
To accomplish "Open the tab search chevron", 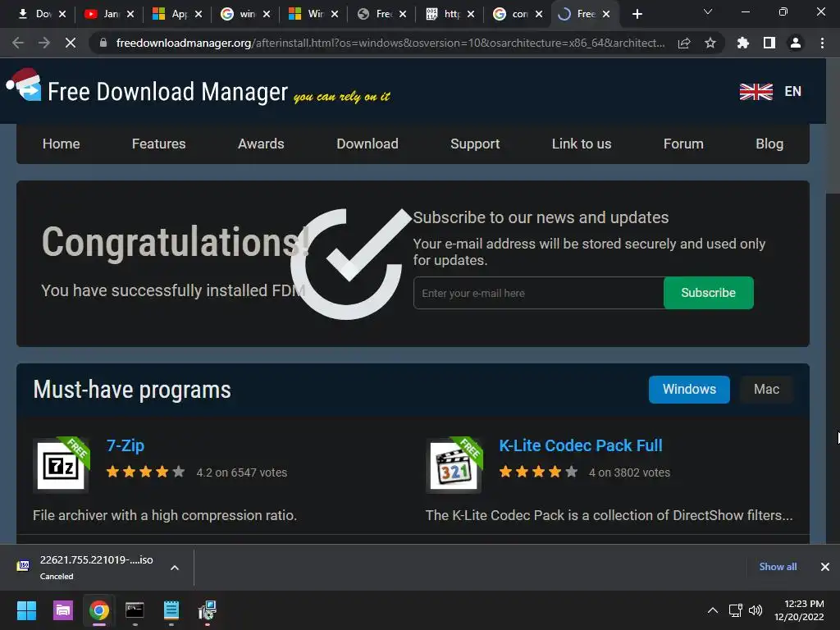I will (x=708, y=11).
